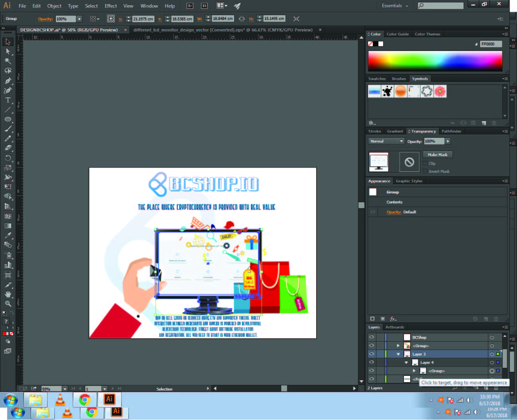Expand the Group under Layer 4
Image resolution: width=517 pixels, height=420 pixels.
pyautogui.click(x=414, y=371)
